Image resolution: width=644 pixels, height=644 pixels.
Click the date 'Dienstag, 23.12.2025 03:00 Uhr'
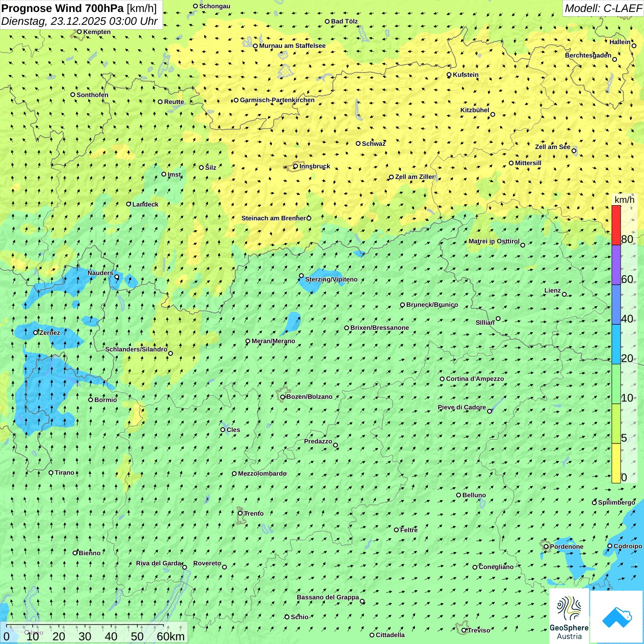coord(80,21)
